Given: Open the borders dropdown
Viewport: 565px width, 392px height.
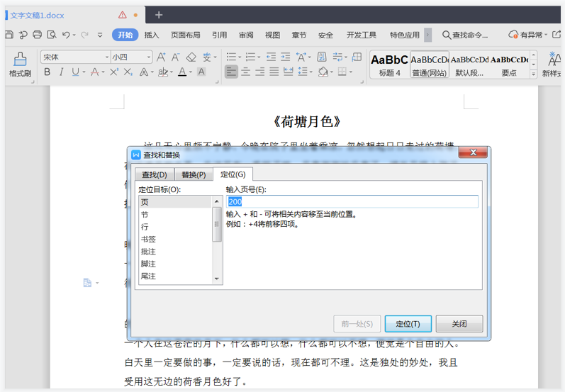Looking at the screenshot, I should 350,72.
